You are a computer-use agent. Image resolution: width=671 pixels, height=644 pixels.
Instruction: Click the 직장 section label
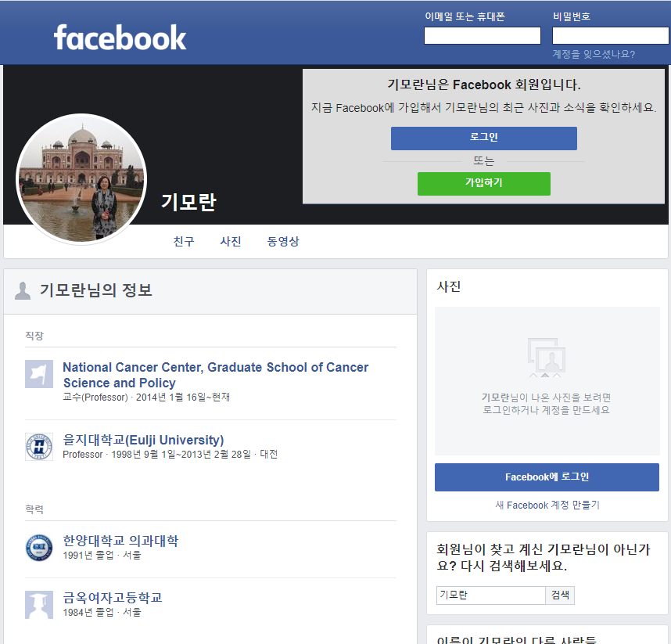[x=34, y=336]
